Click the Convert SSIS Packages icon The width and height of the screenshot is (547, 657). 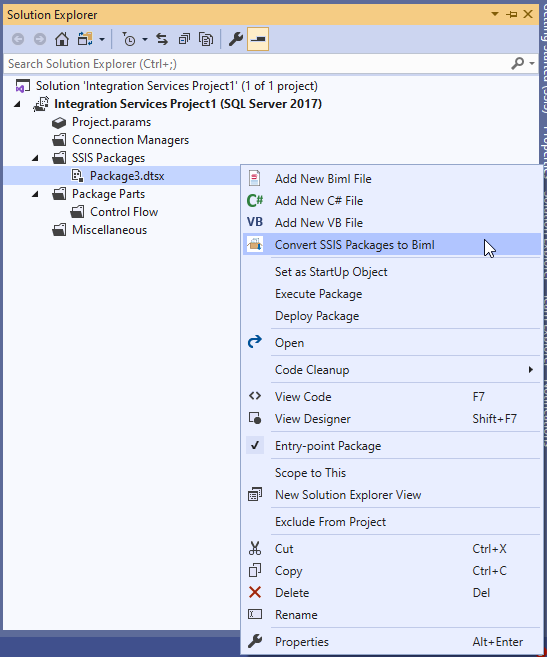coord(255,244)
